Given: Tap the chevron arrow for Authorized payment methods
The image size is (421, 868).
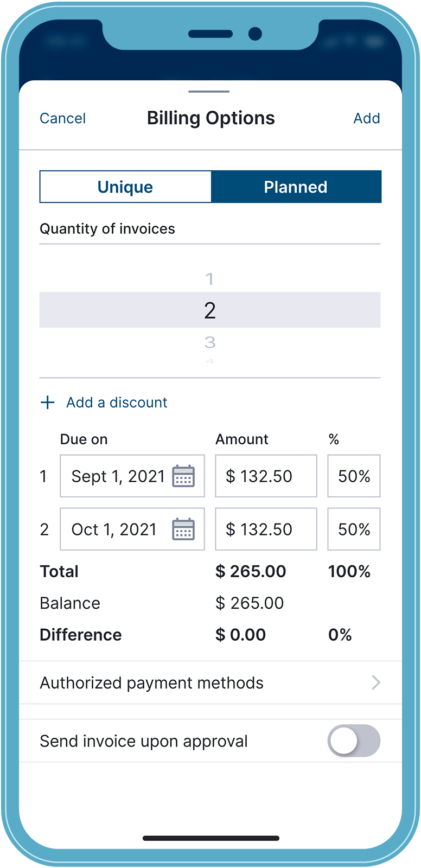Looking at the screenshot, I should click(x=375, y=682).
